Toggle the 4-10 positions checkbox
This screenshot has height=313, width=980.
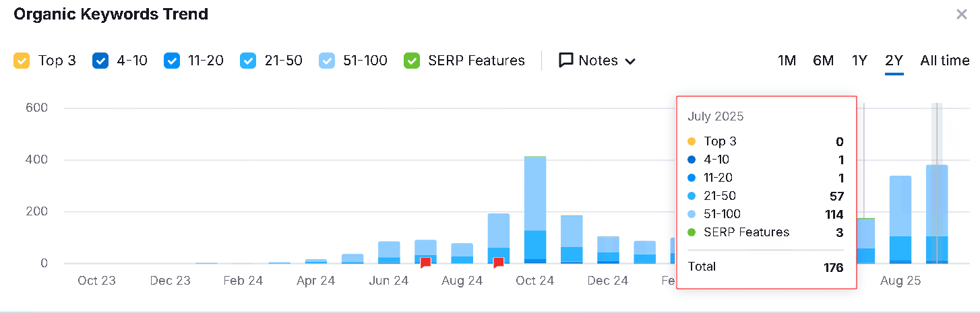coord(100,61)
